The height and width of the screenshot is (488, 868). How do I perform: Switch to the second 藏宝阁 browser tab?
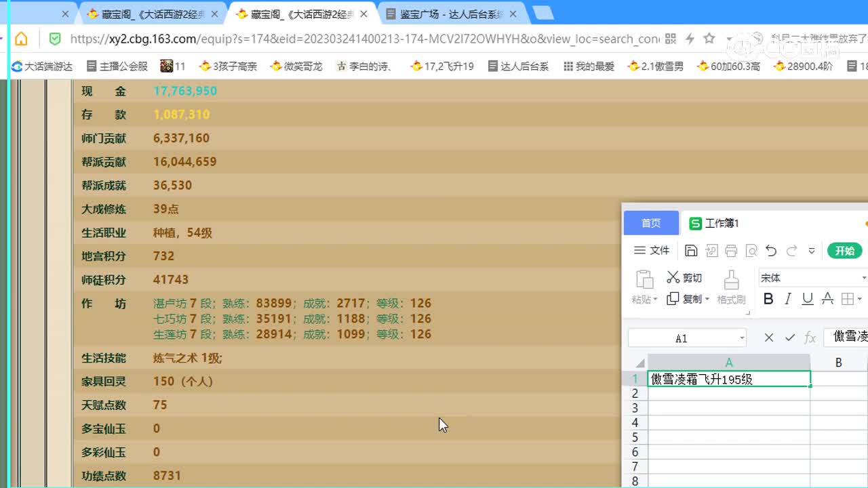pyautogui.click(x=302, y=14)
